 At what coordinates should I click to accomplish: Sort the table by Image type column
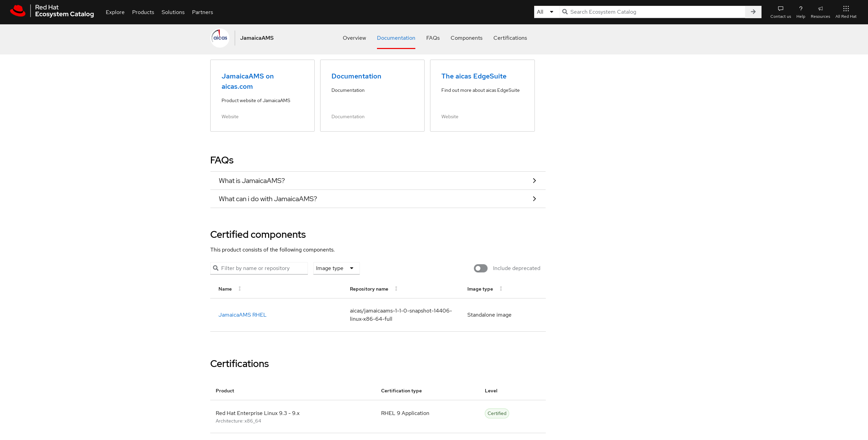pyautogui.click(x=501, y=289)
